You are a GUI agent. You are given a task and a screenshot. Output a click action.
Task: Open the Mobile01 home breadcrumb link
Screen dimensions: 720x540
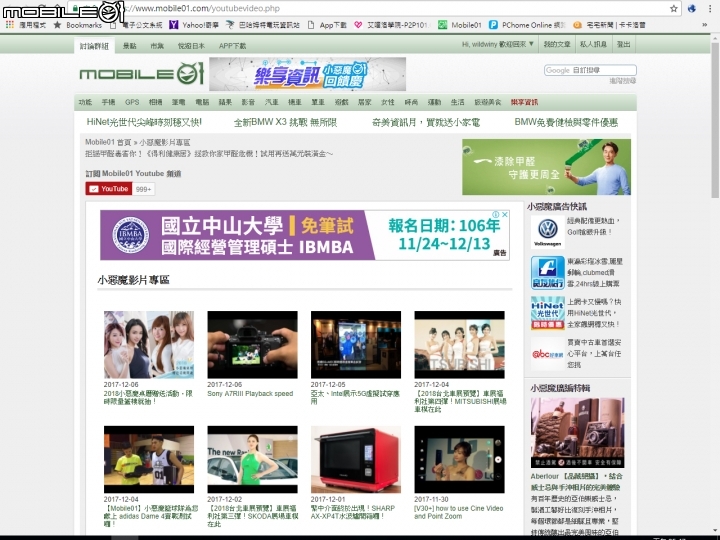tap(108, 142)
